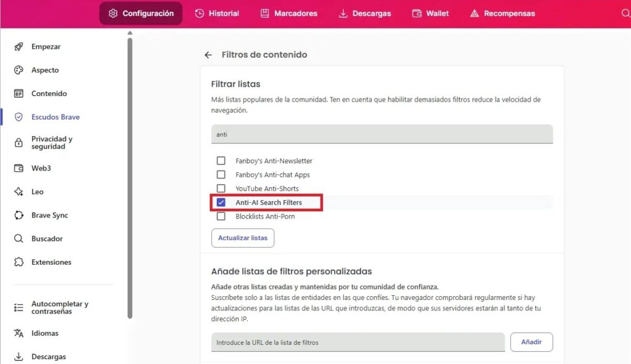Image resolution: width=631 pixels, height=364 pixels.
Task: Click the Buscador magnifier icon in sidebar
Action: coord(18,238)
